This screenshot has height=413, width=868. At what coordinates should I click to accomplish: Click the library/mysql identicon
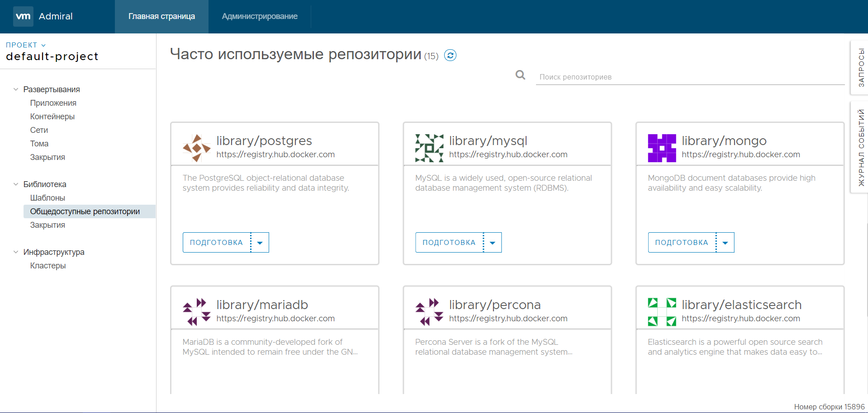(x=429, y=148)
